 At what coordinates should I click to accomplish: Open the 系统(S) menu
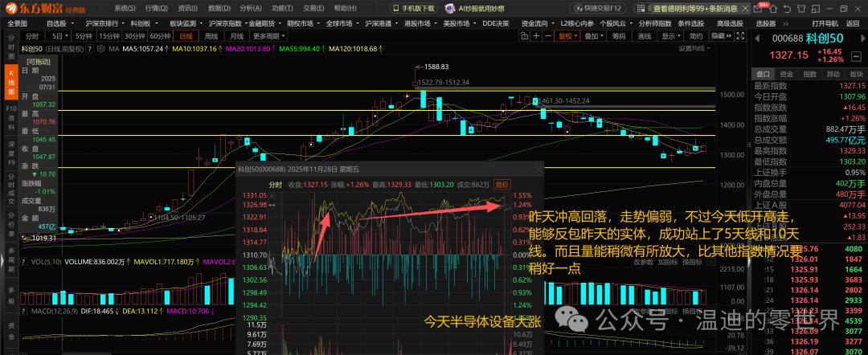click(x=125, y=9)
